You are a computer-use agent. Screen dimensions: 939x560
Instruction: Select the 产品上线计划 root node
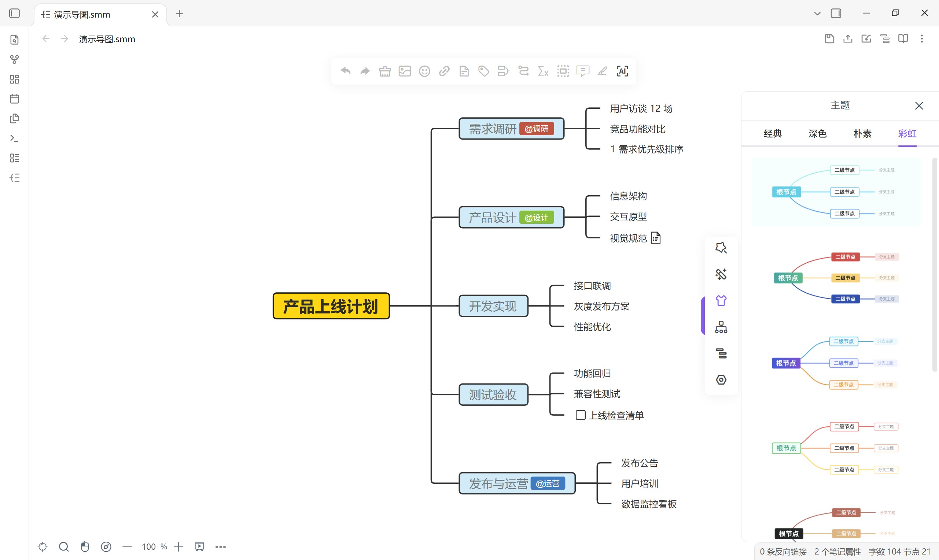click(331, 306)
